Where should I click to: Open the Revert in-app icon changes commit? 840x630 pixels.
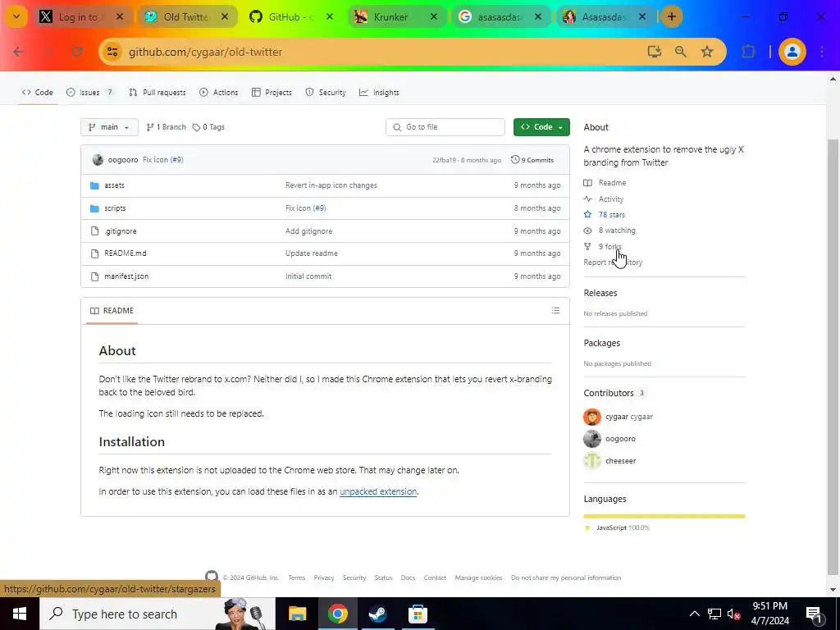331,185
